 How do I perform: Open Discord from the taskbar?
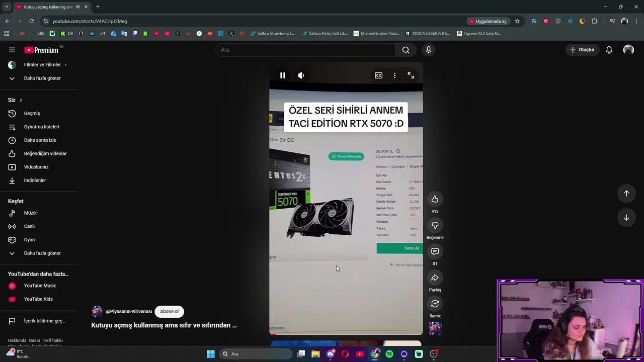331,354
